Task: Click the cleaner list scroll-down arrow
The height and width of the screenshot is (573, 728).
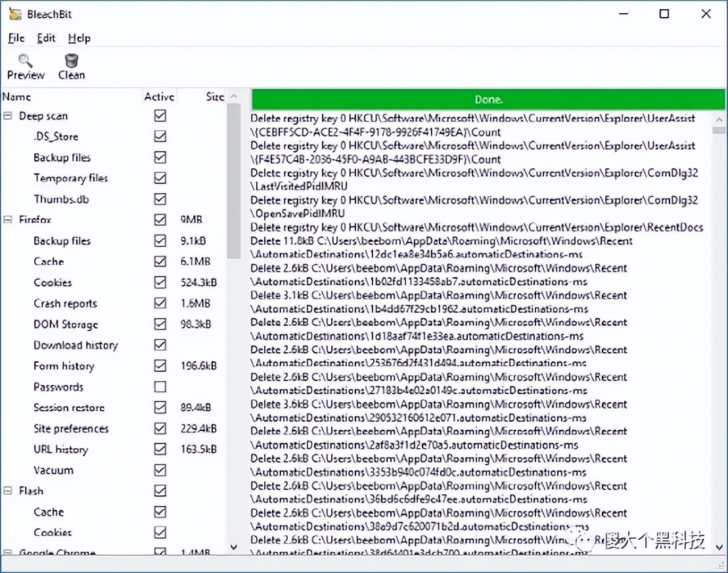Action: (234, 546)
